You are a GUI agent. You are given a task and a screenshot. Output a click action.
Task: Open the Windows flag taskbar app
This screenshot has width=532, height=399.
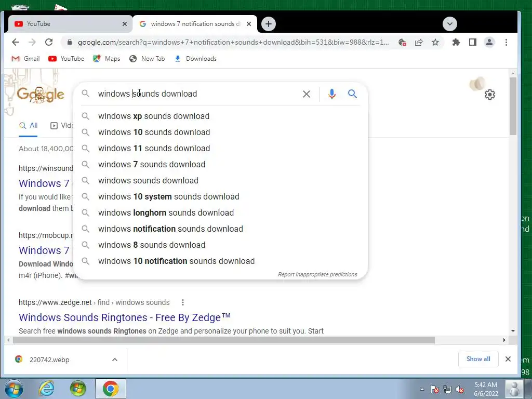[x=78, y=389]
